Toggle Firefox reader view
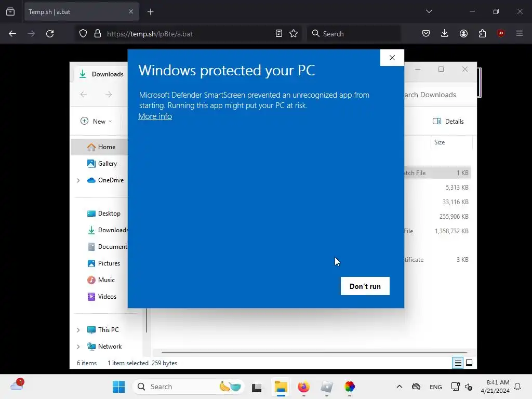This screenshot has width=532, height=399. click(x=279, y=34)
